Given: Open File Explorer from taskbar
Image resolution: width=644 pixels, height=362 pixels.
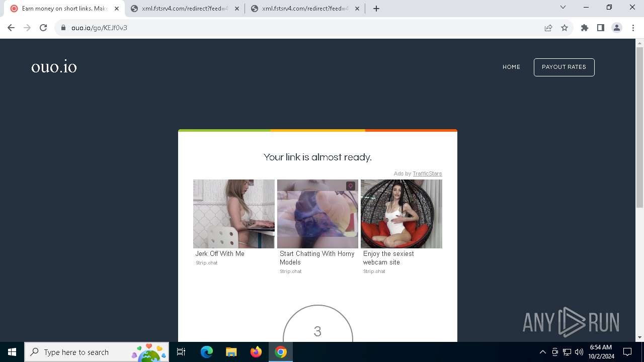Looking at the screenshot, I should pos(231,352).
